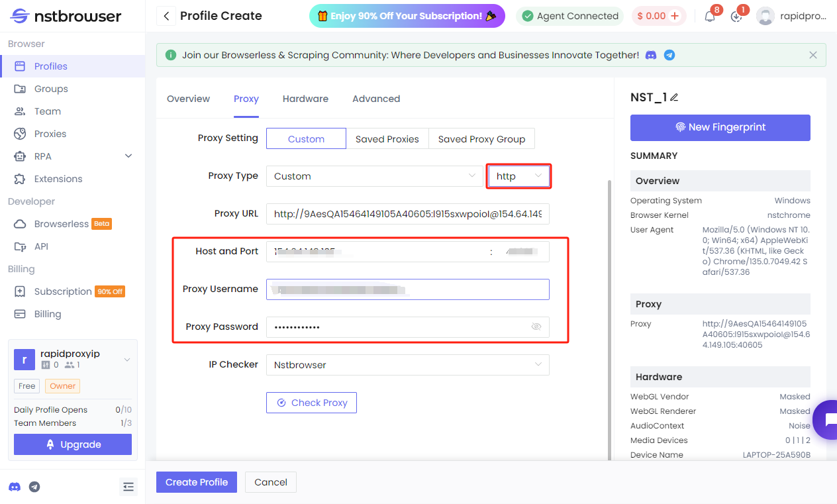Click the pencil icon next to NST_1
The height and width of the screenshot is (504, 837).
tap(674, 97)
